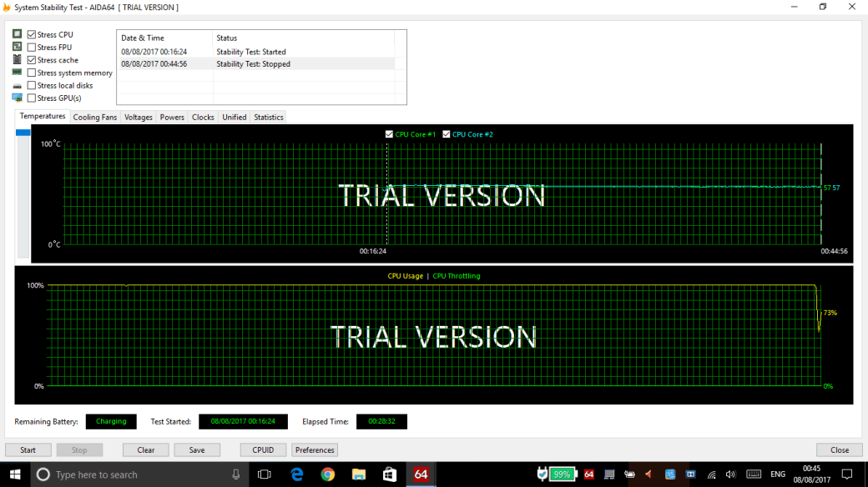The width and height of the screenshot is (868, 487).
Task: Disable the Stress CPU checkbox
Action: [32, 35]
